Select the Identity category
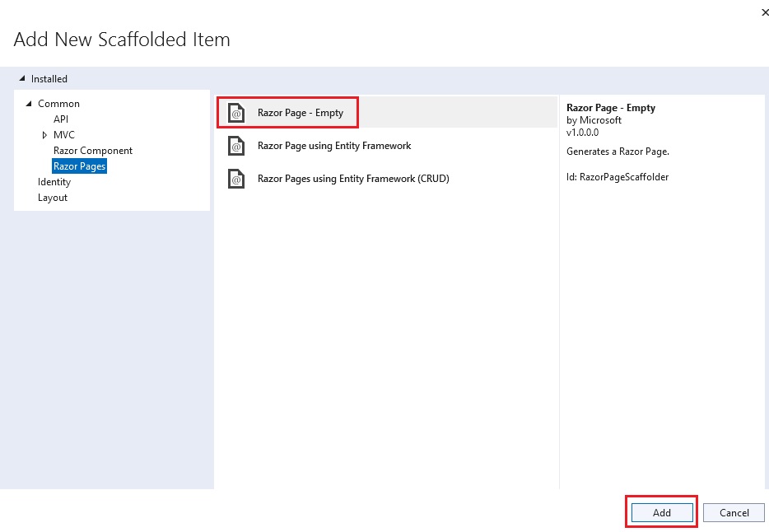 (54, 182)
